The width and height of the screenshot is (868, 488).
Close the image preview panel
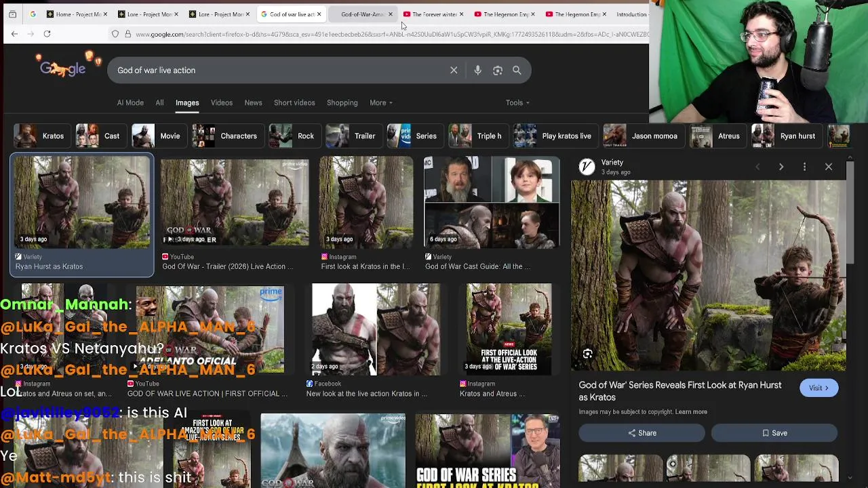829,167
